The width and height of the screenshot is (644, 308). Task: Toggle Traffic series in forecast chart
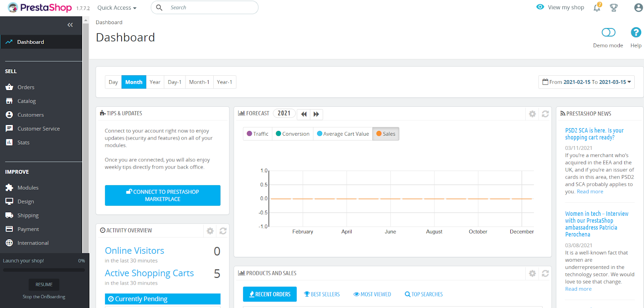[258, 134]
